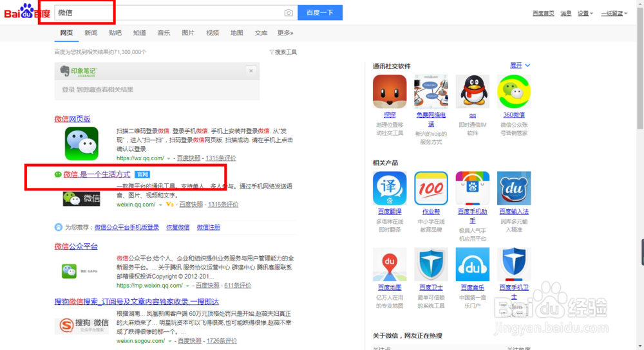The height and width of the screenshot is (350, 644).
Task: Expand the 通讯社交软件 list with 展开
Action: (x=520, y=65)
